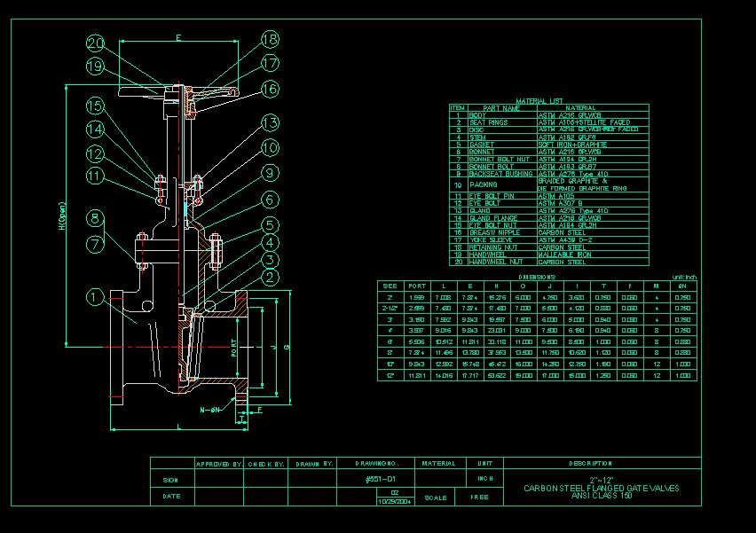Viewport: 756px width, 533px height.
Task: Select the 'STEM' part name
Action: (x=477, y=137)
